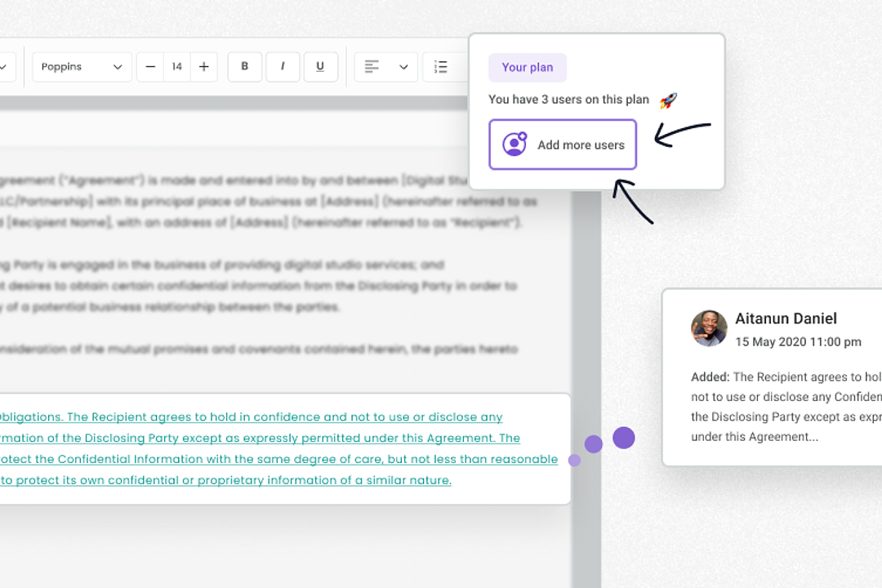Toggle underline formatting
Image resolution: width=882 pixels, height=588 pixels.
click(320, 67)
